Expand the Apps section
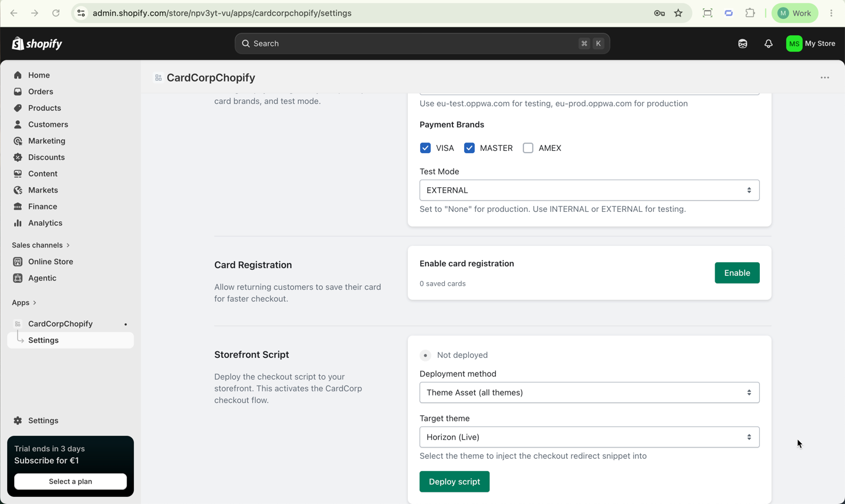The width and height of the screenshot is (845, 504). [24, 303]
